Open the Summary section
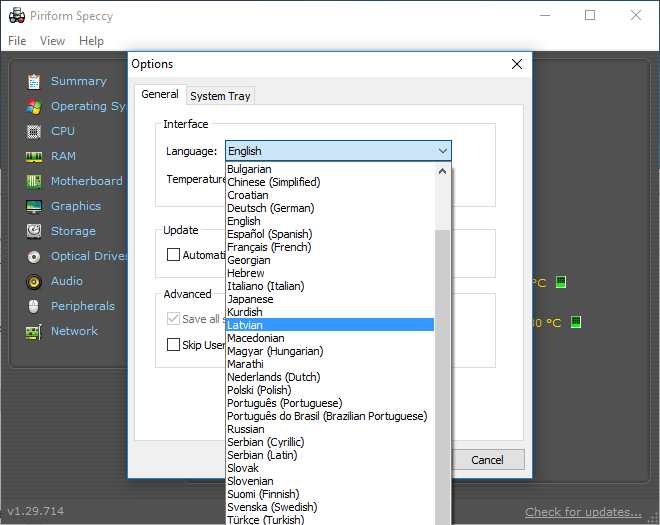 [79, 81]
